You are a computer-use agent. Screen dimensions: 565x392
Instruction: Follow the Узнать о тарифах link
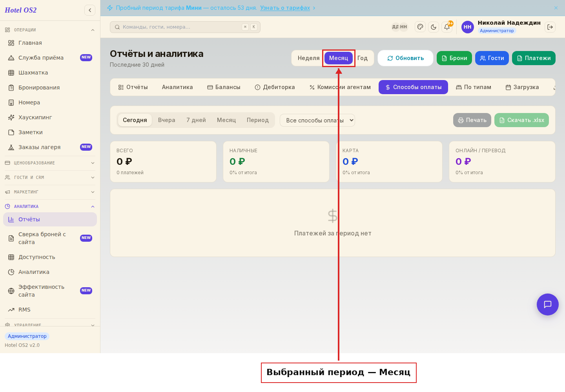tap(285, 8)
